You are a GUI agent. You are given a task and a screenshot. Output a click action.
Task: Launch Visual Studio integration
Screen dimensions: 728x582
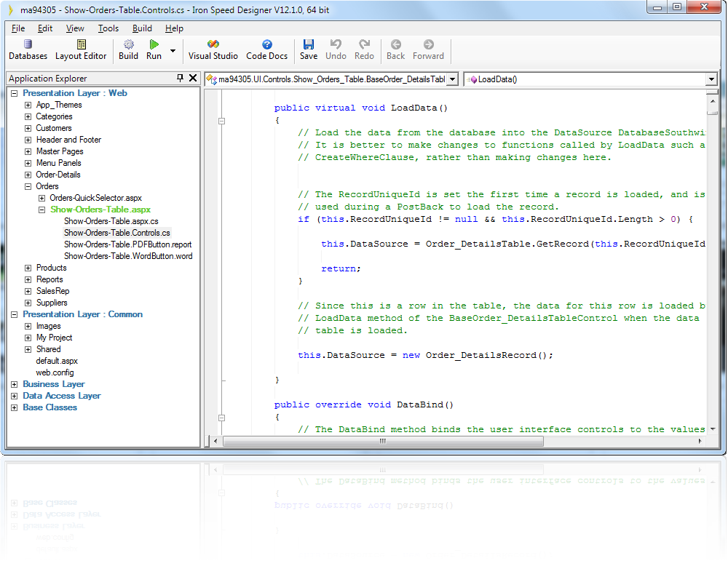click(213, 51)
